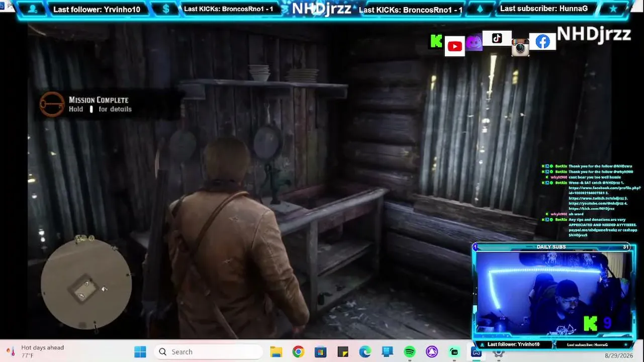Open the Facebook social icon

click(x=542, y=42)
